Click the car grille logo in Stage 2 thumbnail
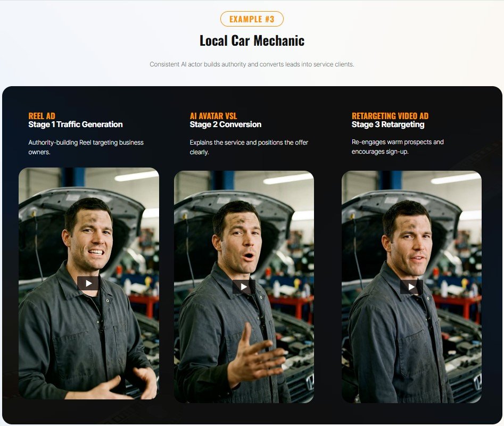This screenshot has width=504, height=426. (309, 381)
